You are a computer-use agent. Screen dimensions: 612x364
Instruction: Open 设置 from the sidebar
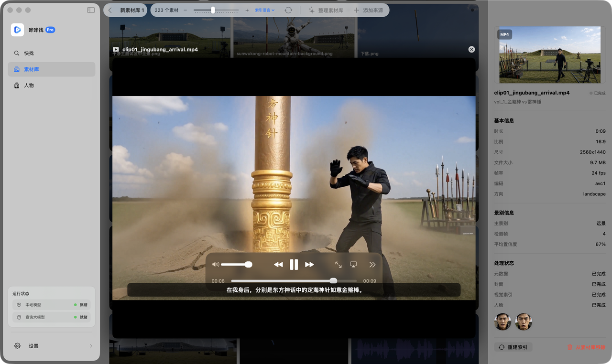click(52, 346)
